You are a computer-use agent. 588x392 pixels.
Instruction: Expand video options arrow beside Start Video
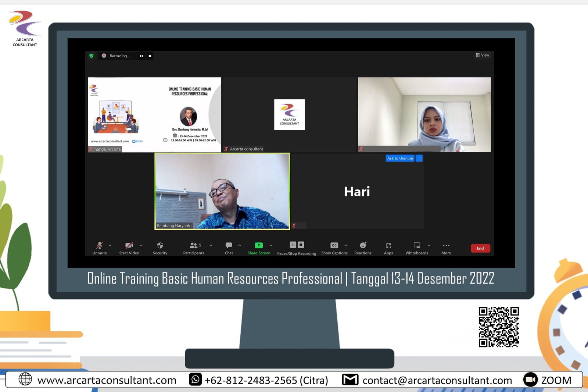pyautogui.click(x=141, y=245)
